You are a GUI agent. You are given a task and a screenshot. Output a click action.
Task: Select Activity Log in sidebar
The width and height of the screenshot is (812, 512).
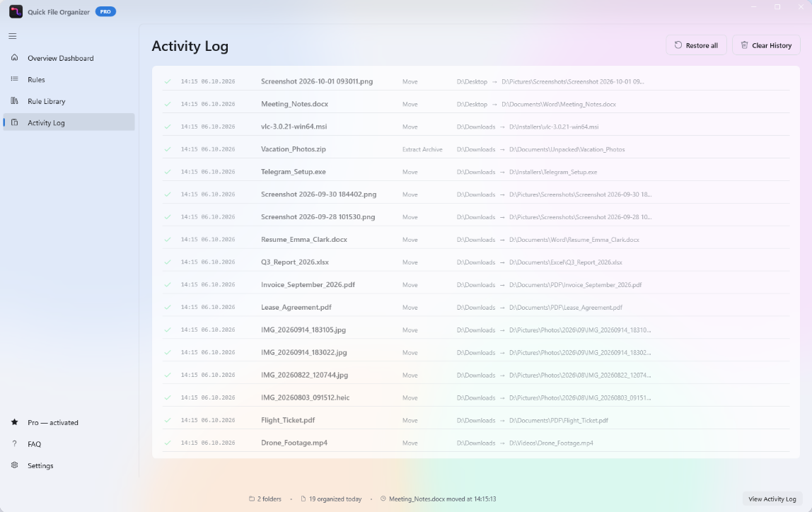(69, 122)
